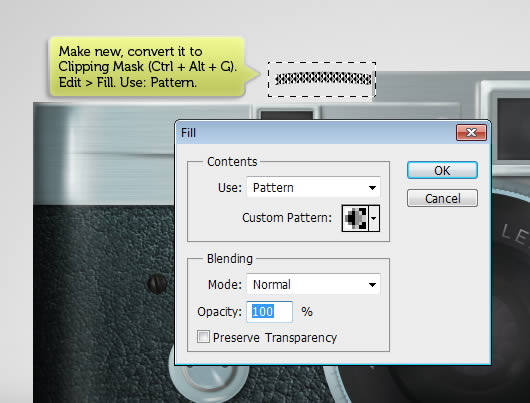Viewport: 530px width, 403px height.
Task: Confirm the fill with OK
Action: pyautogui.click(x=442, y=170)
